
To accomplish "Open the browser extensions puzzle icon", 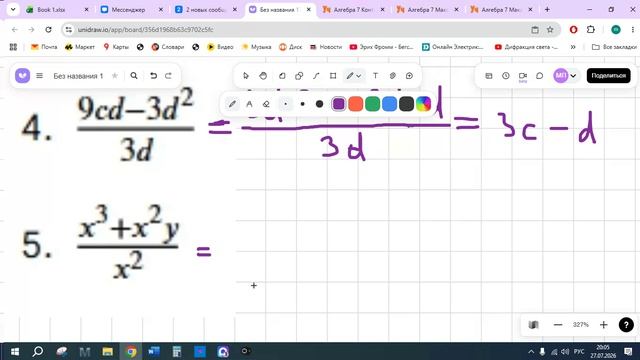I will click(591, 29).
